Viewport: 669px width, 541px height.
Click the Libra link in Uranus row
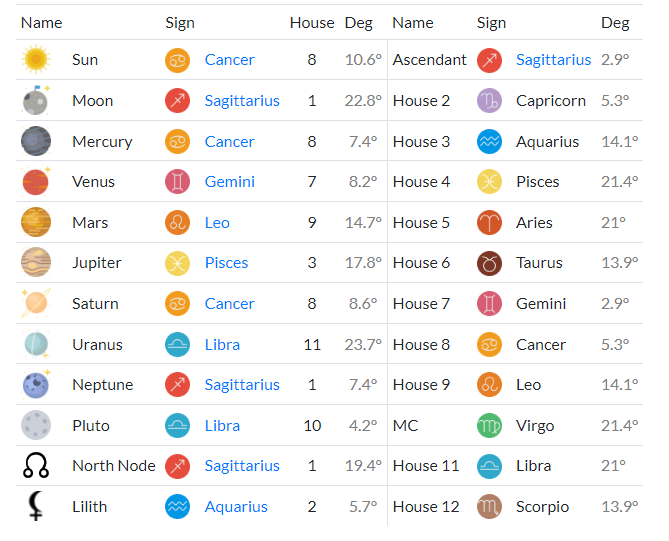click(x=222, y=345)
